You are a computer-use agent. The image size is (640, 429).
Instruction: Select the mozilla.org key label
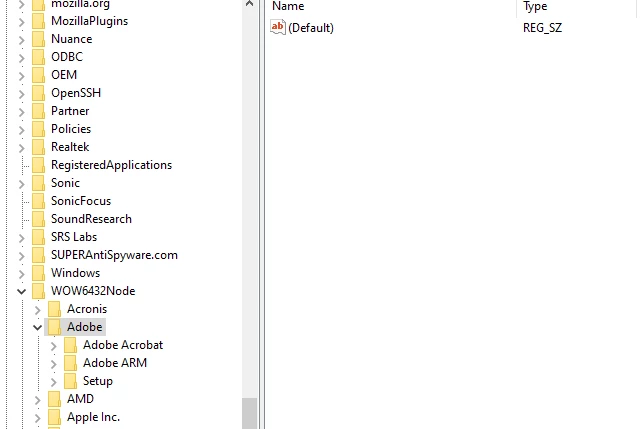click(80, 4)
